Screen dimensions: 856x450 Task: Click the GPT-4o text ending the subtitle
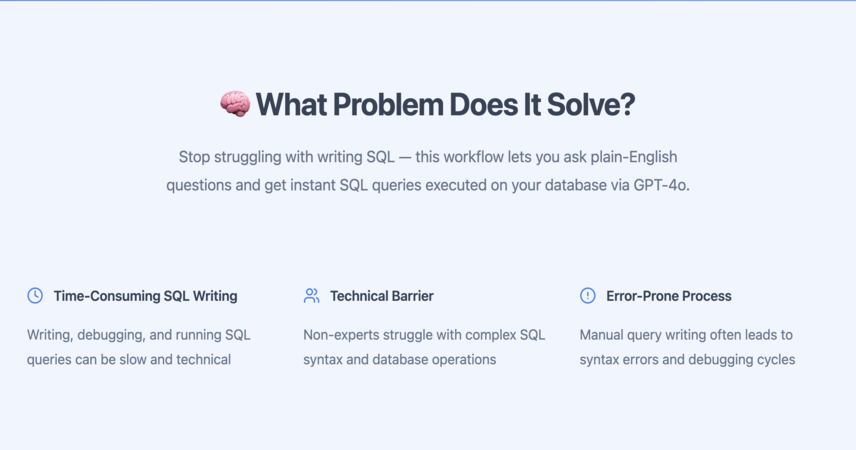(661, 185)
